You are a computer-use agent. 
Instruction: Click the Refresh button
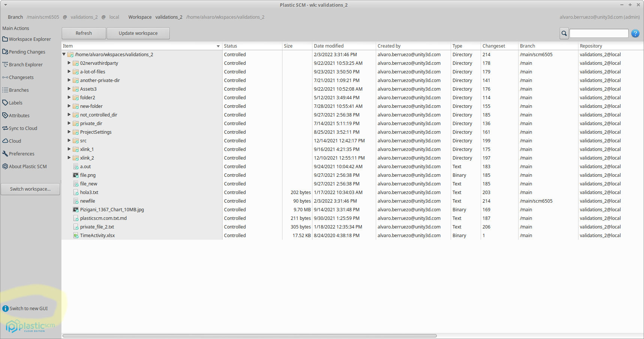[84, 33]
